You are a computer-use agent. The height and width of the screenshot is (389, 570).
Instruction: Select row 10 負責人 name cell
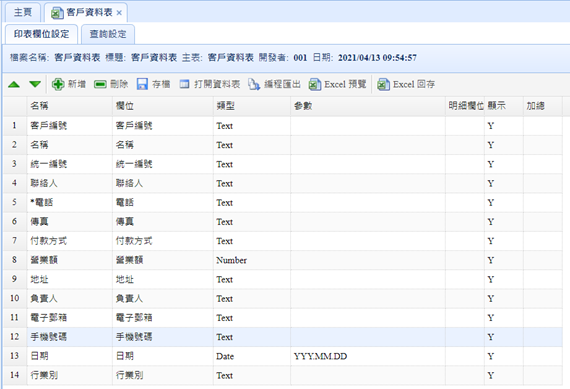(x=70, y=298)
